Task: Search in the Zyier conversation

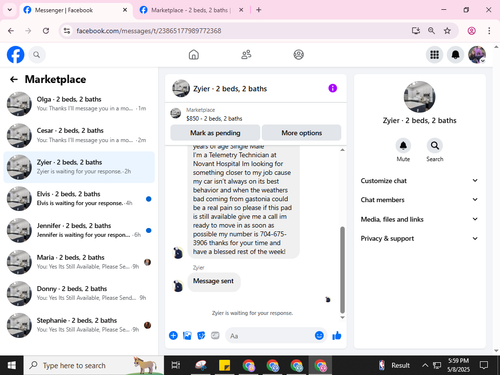Action: (x=435, y=146)
